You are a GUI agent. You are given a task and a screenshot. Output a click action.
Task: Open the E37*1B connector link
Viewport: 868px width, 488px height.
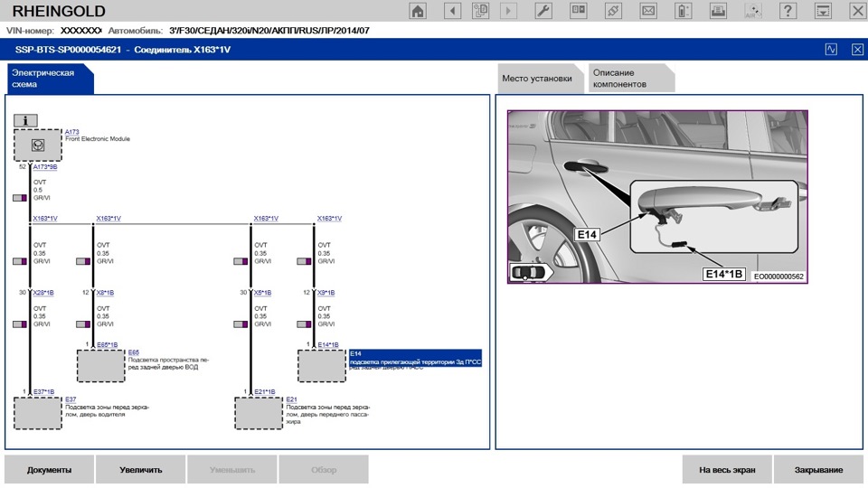pos(43,391)
